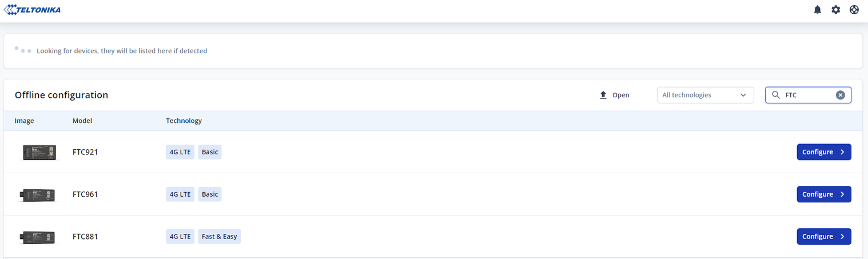Click the Model column header
868x259 pixels.
pyautogui.click(x=82, y=121)
